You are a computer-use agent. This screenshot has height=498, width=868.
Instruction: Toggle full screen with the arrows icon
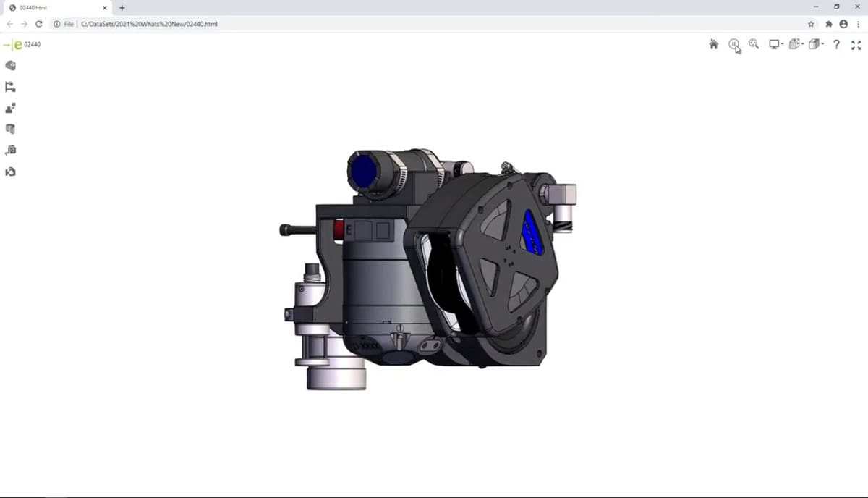point(856,45)
